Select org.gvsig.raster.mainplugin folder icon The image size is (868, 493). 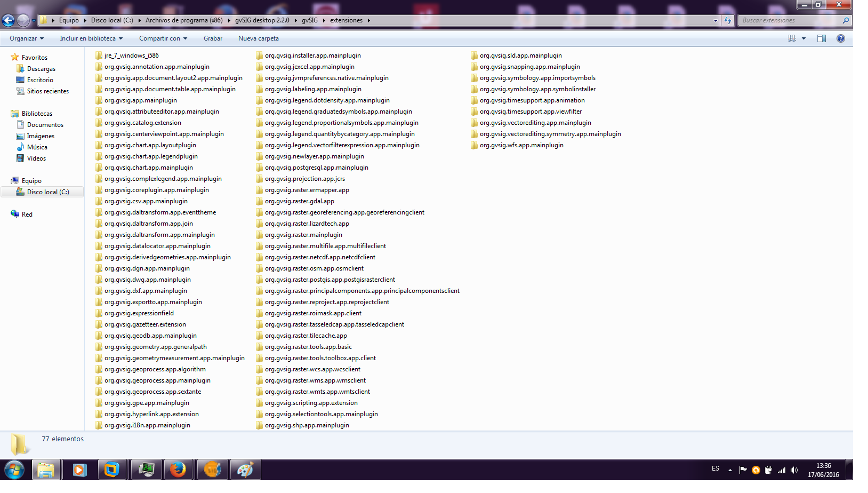click(260, 235)
